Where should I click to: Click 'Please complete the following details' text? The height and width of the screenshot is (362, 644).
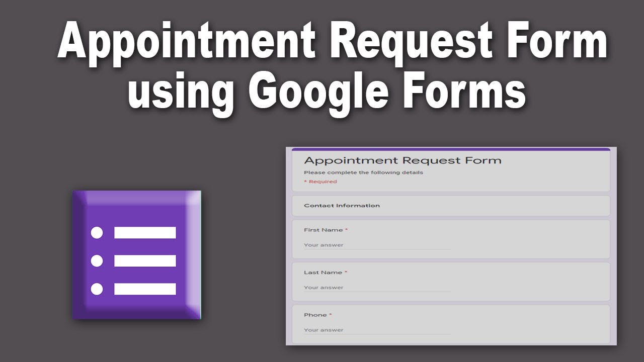[x=363, y=172]
